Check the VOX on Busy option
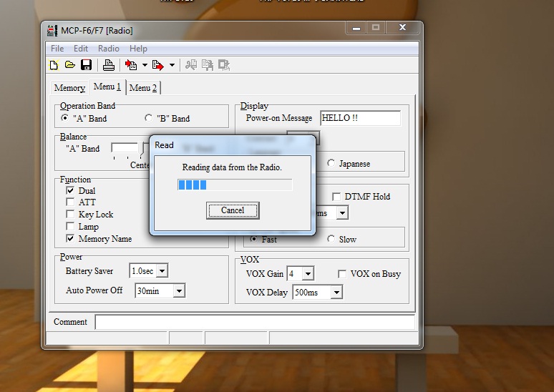Viewport: 554px width, 392px height. pos(342,274)
